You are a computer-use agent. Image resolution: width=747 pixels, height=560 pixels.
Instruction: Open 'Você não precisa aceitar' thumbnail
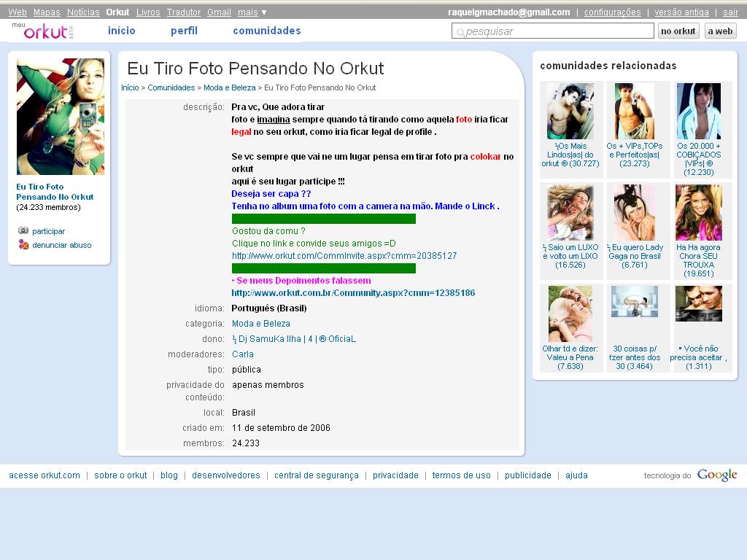coord(699,303)
